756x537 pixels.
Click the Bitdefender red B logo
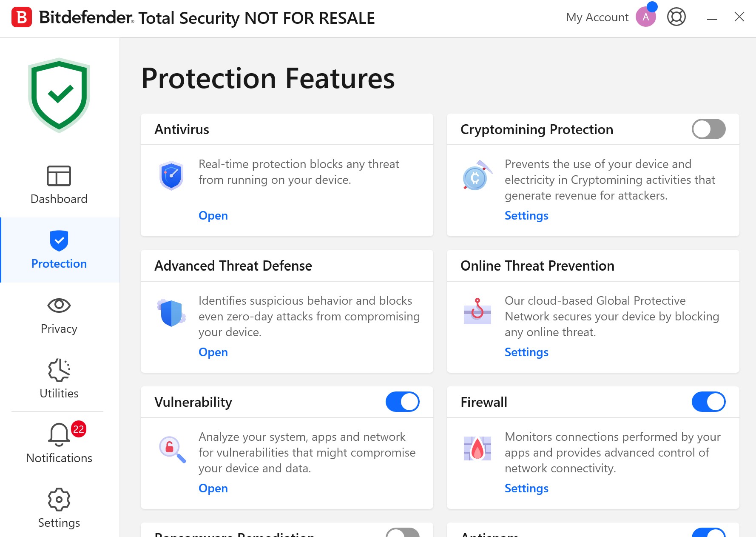(x=22, y=17)
